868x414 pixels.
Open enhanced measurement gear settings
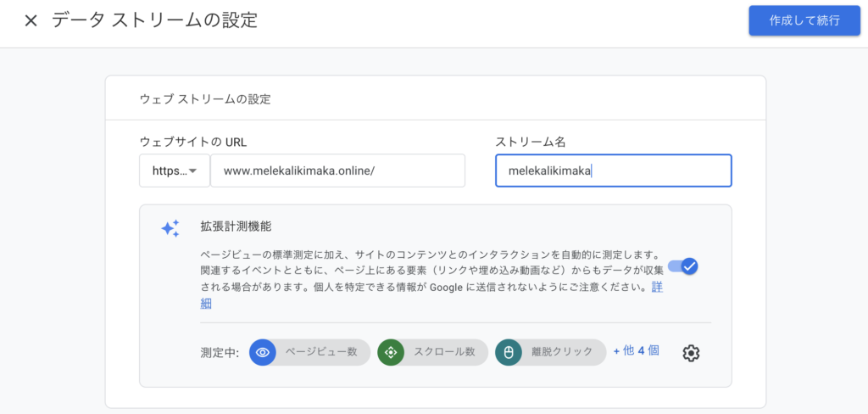tap(691, 353)
